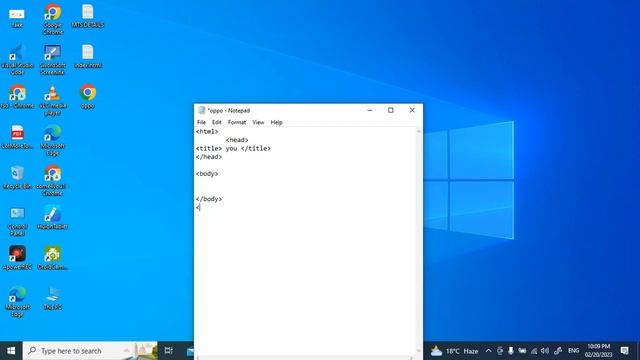Select the Visual Studio Code shortcut
Image resolution: width=640 pixels, height=360 pixels.
(x=17, y=59)
